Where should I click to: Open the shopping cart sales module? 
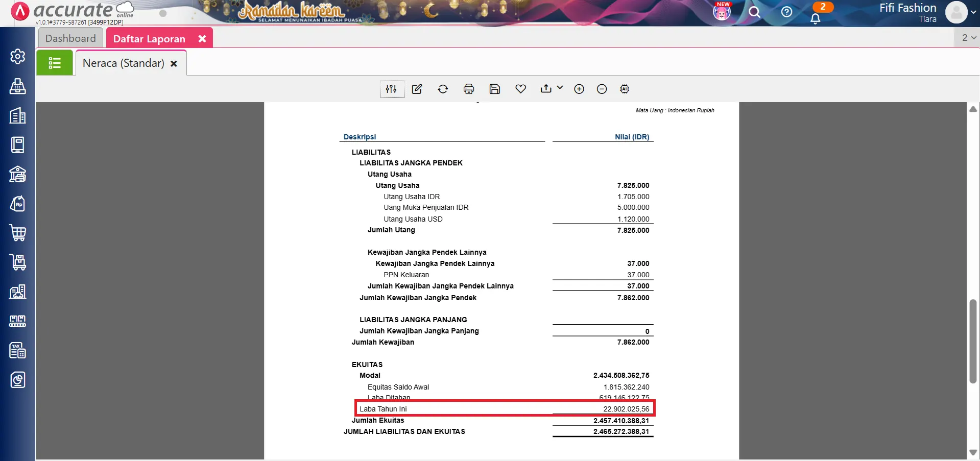point(18,233)
